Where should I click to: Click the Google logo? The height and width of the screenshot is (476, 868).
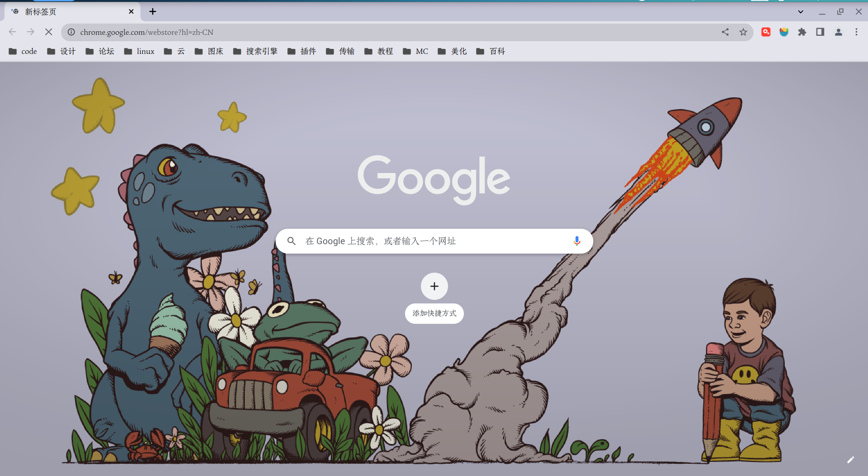pyautogui.click(x=434, y=180)
